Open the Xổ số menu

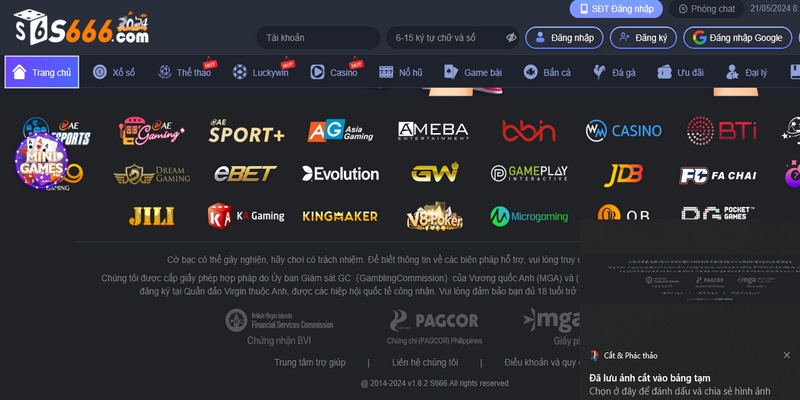point(114,72)
